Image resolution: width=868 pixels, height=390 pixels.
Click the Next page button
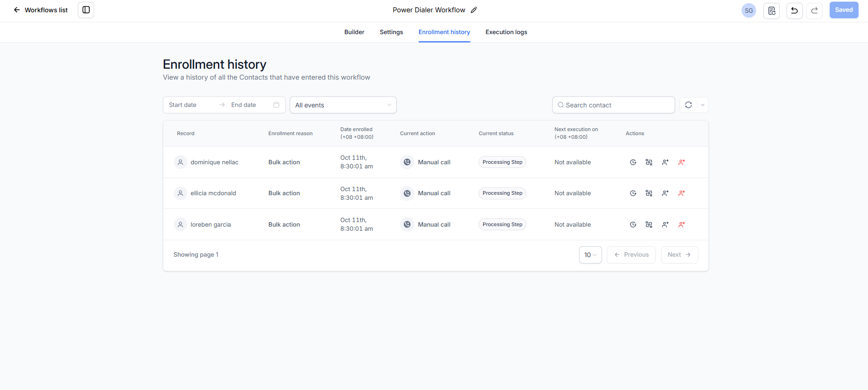tap(679, 255)
